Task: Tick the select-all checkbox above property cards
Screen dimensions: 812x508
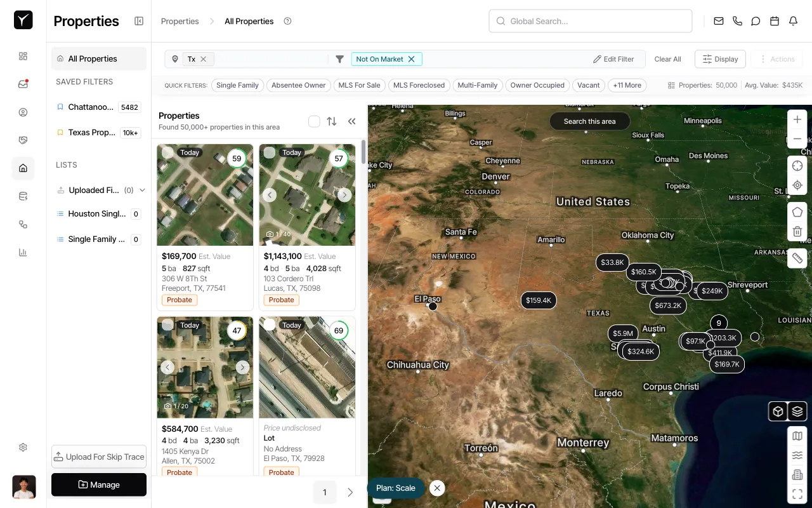Action: pos(314,121)
